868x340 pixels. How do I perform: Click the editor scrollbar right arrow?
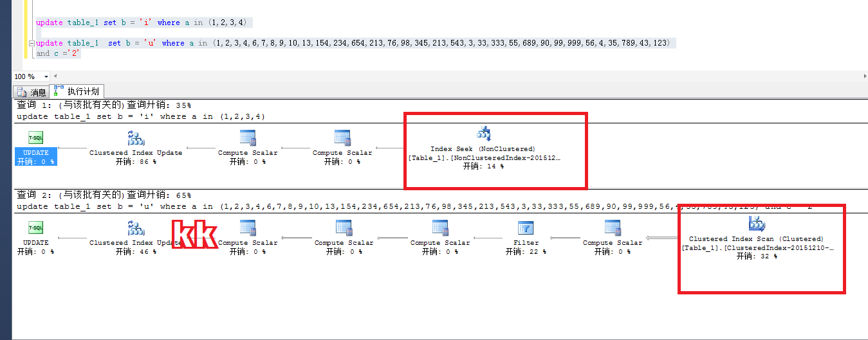click(863, 76)
